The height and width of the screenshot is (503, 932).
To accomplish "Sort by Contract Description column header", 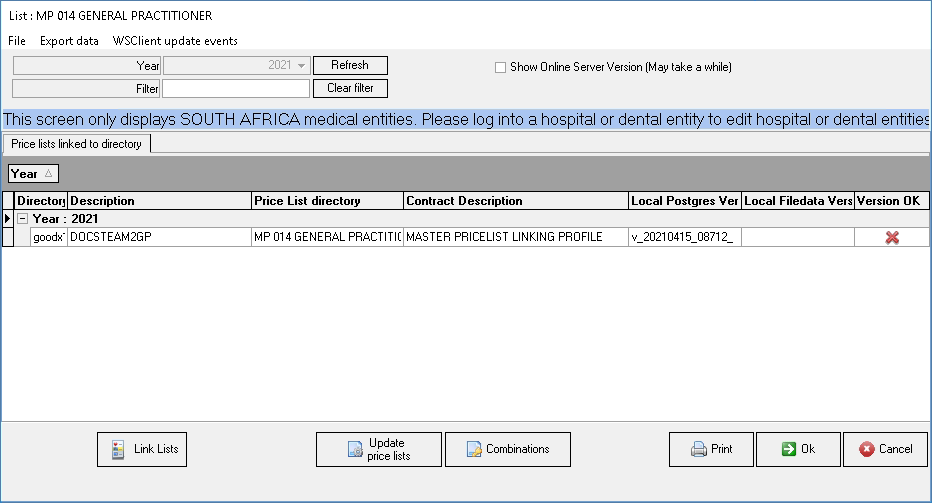I will click(515, 201).
